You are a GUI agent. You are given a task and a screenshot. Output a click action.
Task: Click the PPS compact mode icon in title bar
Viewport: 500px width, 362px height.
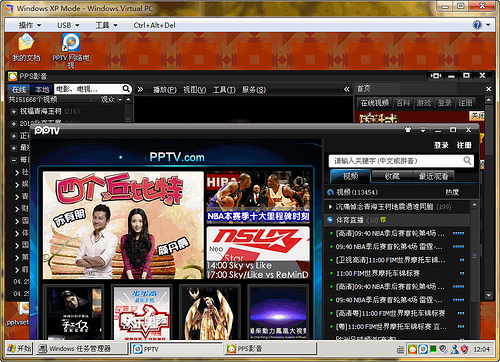click(435, 76)
